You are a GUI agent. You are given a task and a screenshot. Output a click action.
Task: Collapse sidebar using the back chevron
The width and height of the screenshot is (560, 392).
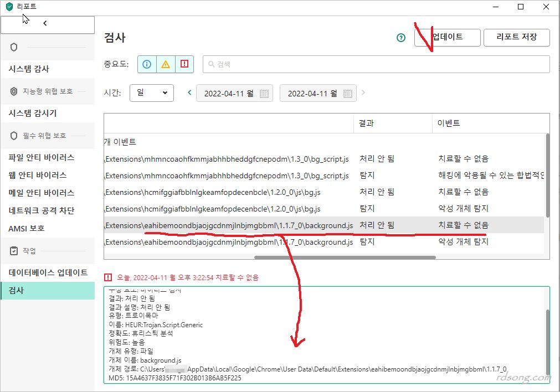(45, 23)
